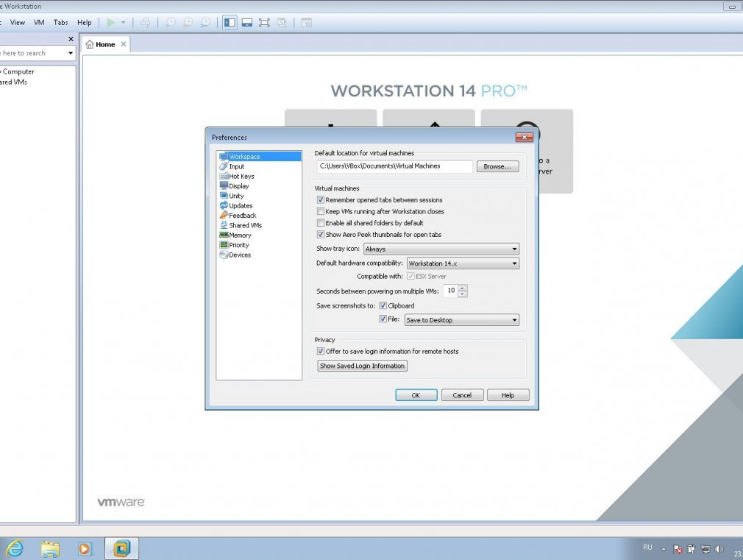Image resolution: width=743 pixels, height=560 pixels.
Task: Toggle save screenshots to Clipboard checkbox
Action: (x=383, y=305)
